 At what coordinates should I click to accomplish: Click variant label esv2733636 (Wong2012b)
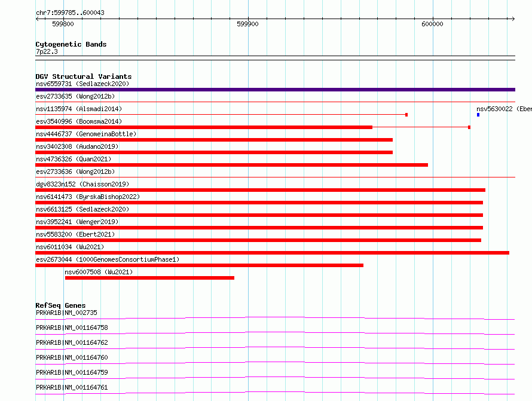click(75, 172)
